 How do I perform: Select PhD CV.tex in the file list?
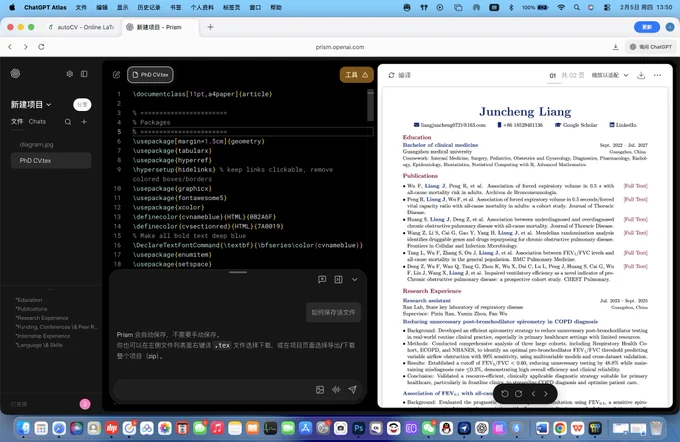coord(51,160)
